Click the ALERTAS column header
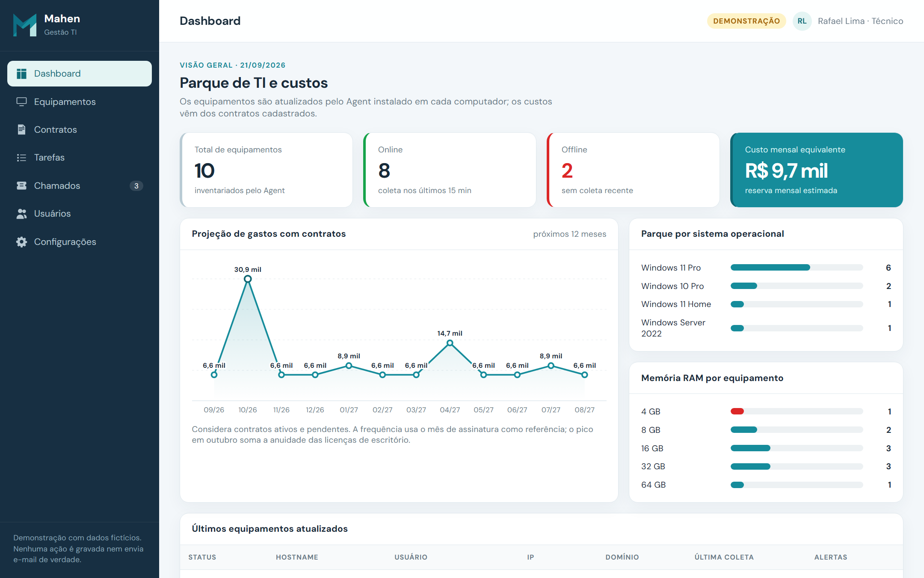The width and height of the screenshot is (924, 578). 831,557
